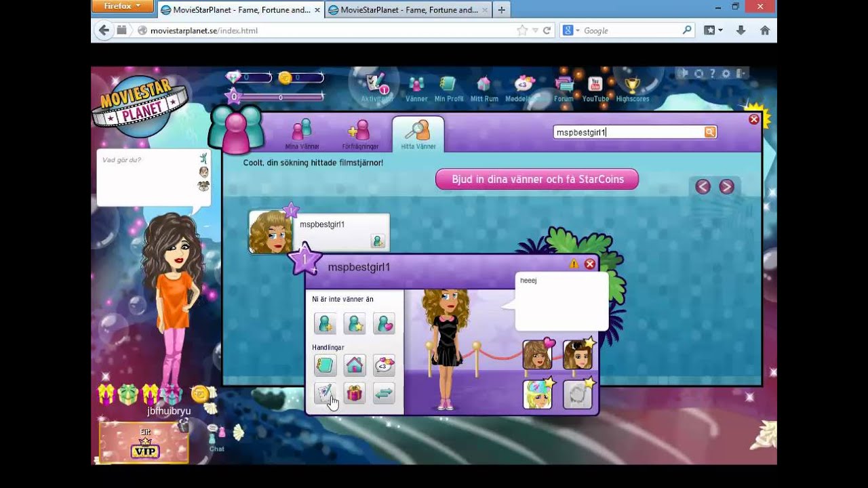Open Meddelanden messages icon

click(524, 89)
